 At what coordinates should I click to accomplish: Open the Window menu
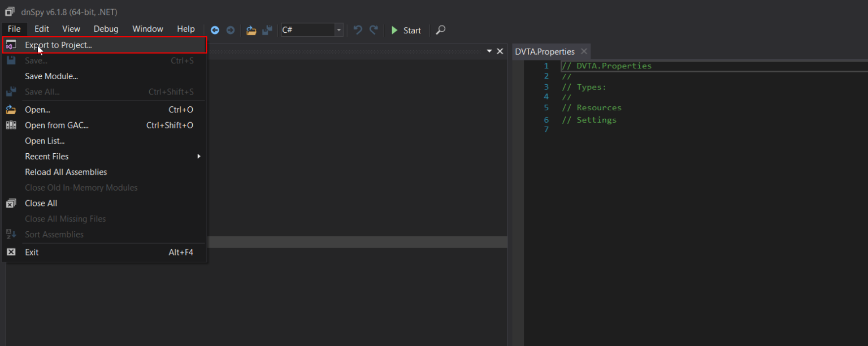(x=147, y=29)
